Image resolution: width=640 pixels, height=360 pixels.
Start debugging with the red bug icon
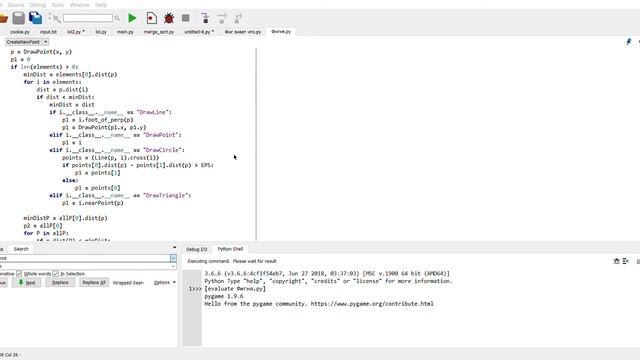click(x=169, y=18)
